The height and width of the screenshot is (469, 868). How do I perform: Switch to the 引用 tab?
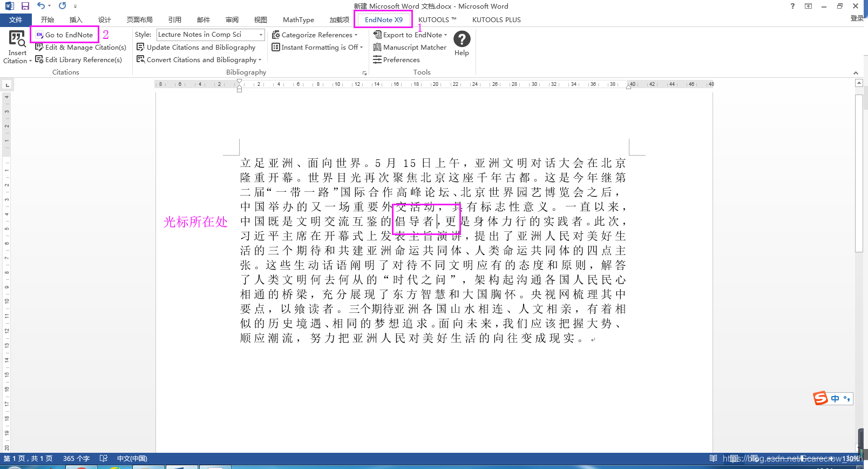[175, 20]
